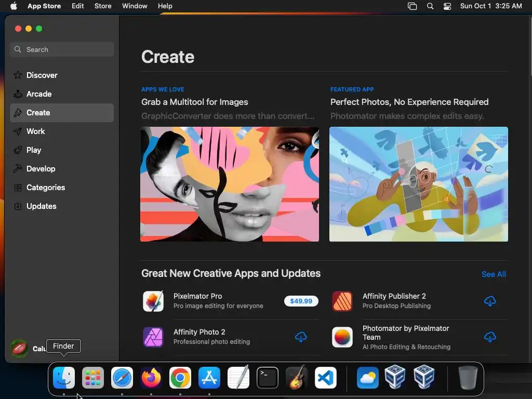Click the Search field in App Store
The height and width of the screenshot is (399, 532).
62,49
